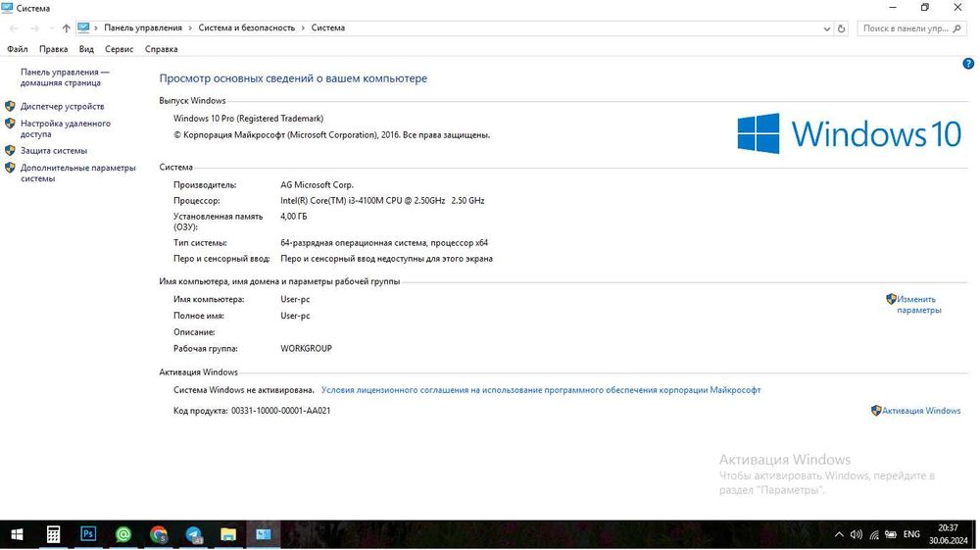Switch the ENG input language indicator
Viewport: 980px width, 550px height.
[911, 534]
